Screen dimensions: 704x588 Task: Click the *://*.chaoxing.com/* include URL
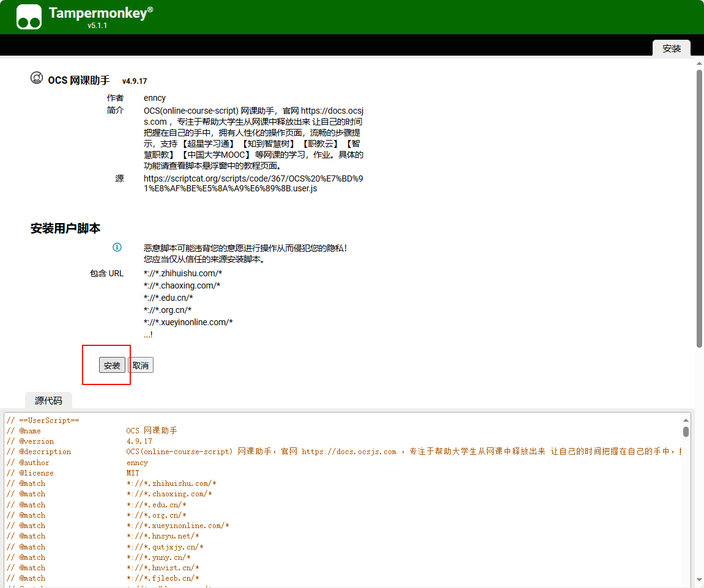click(x=182, y=285)
